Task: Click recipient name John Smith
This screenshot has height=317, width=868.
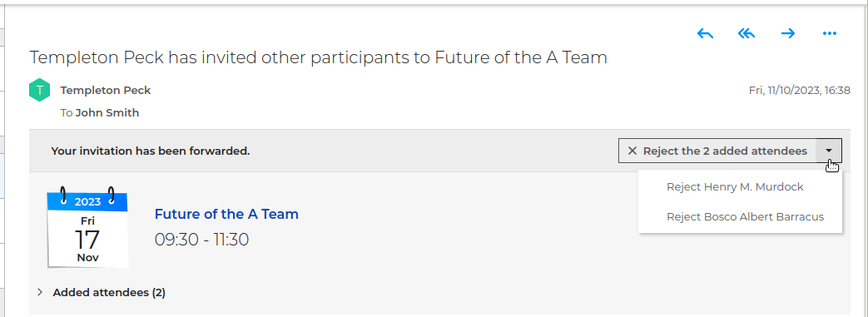Action: [x=107, y=113]
